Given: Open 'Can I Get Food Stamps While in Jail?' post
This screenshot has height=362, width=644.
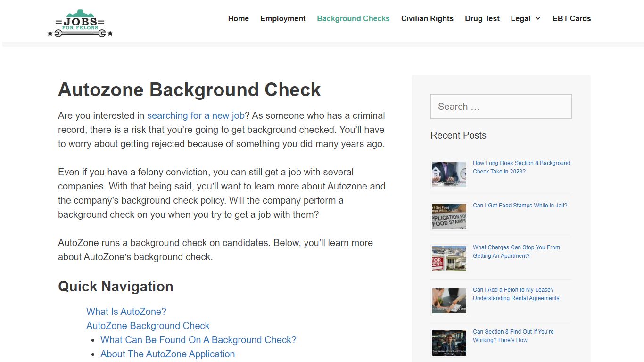Looking at the screenshot, I should 520,206.
